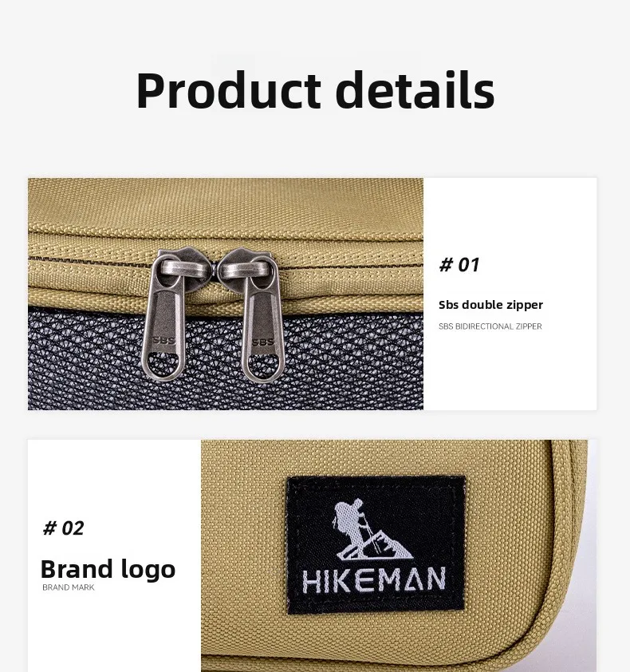Viewport: 630px width, 672px height.
Task: Click the Brand logo heading
Action: point(108,570)
